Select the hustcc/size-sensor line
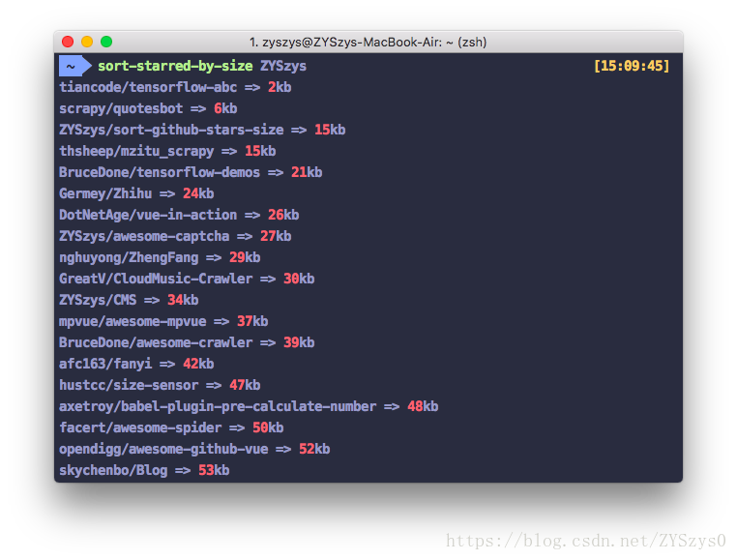Image resolution: width=737 pixels, height=560 pixels. tap(160, 385)
